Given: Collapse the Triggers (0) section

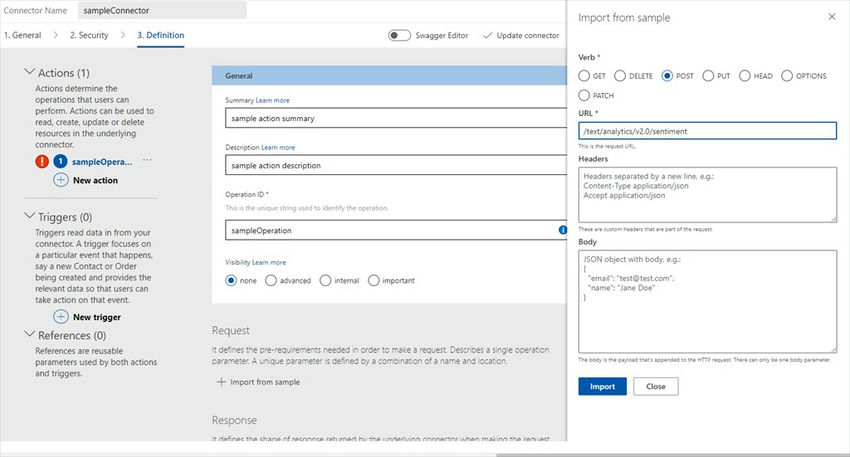Looking at the screenshot, I should pyautogui.click(x=29, y=216).
